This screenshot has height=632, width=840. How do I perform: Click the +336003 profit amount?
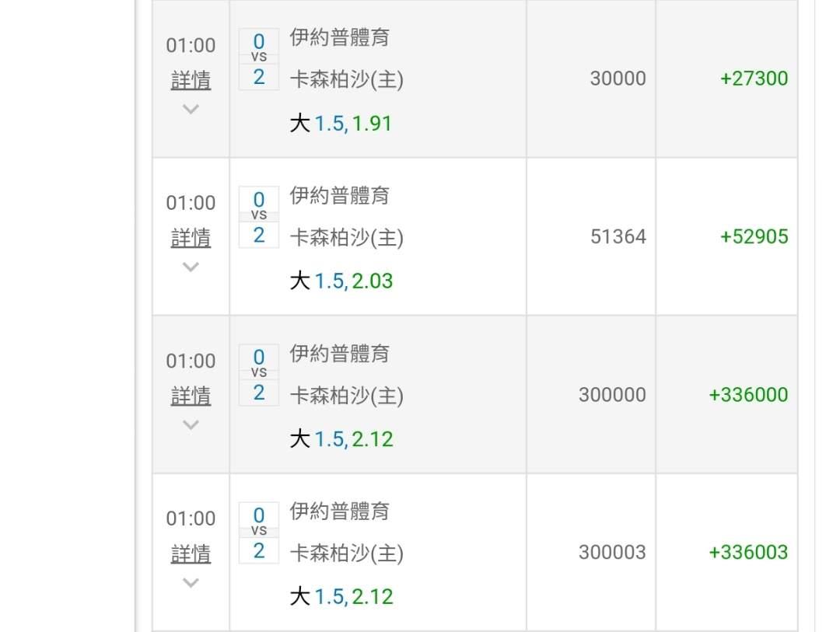point(748,552)
